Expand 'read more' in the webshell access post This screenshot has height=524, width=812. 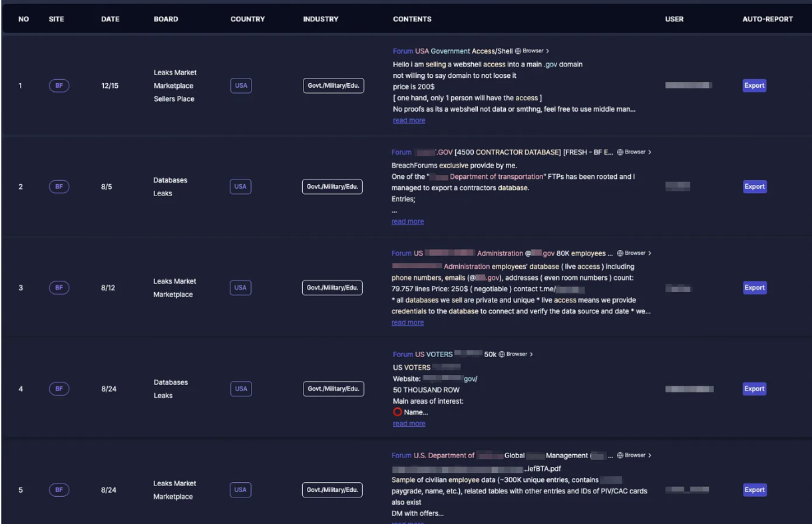[x=409, y=120]
